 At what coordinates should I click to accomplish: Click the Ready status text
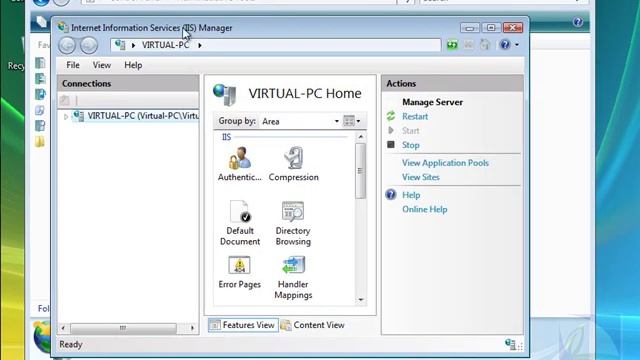point(71,344)
